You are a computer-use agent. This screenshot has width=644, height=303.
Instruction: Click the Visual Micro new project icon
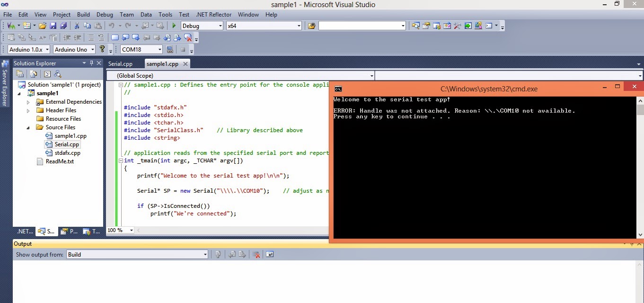point(11,26)
